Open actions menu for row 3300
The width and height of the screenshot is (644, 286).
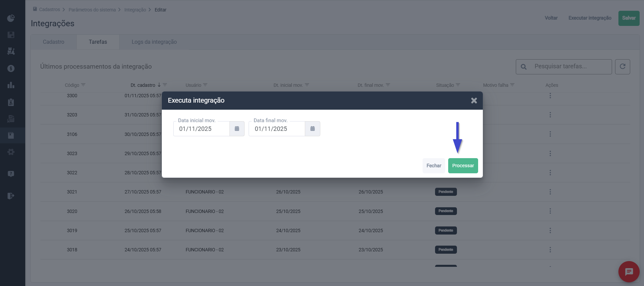coord(550,96)
